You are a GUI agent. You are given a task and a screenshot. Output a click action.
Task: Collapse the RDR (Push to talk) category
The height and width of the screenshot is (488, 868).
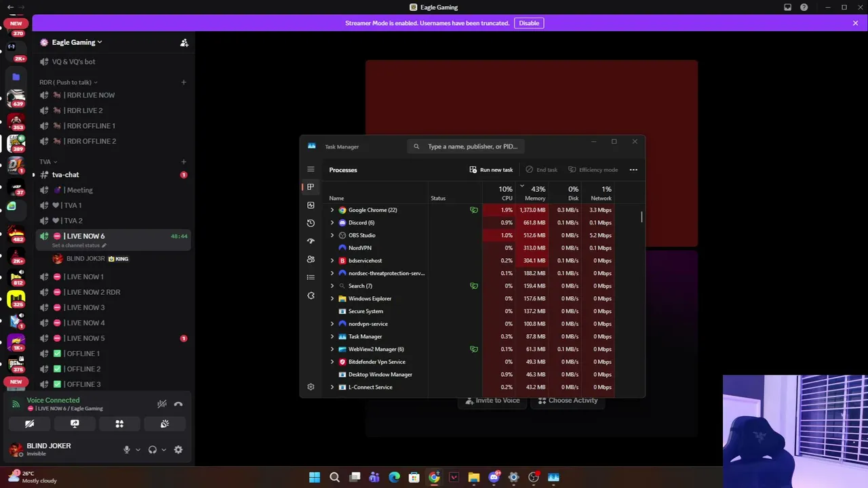point(68,82)
